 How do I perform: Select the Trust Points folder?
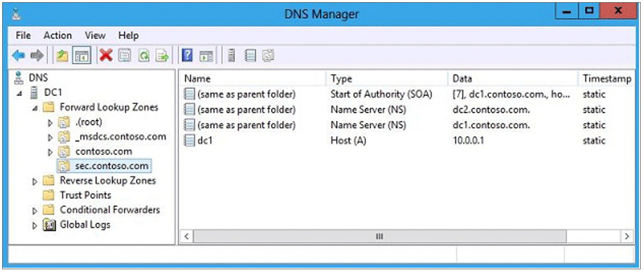pyautogui.click(x=85, y=195)
